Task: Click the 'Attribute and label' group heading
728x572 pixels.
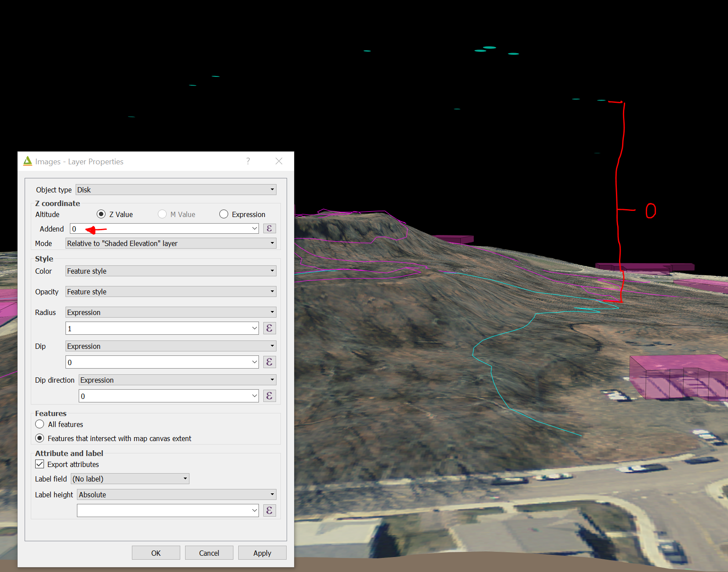Action: [x=69, y=453]
